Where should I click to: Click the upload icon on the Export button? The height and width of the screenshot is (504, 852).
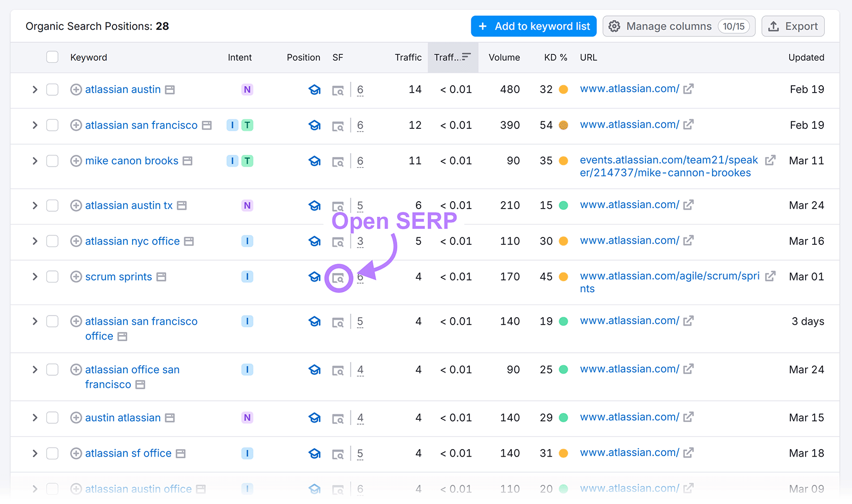[773, 26]
